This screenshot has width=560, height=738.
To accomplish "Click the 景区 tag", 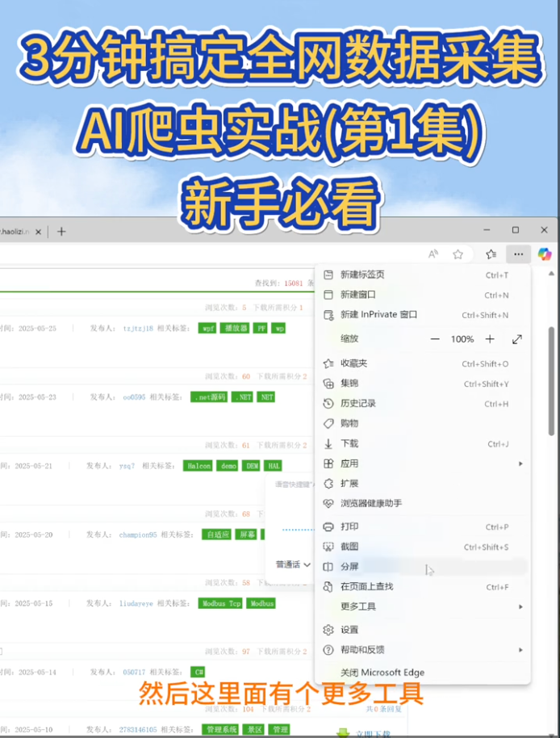I will [x=254, y=730].
